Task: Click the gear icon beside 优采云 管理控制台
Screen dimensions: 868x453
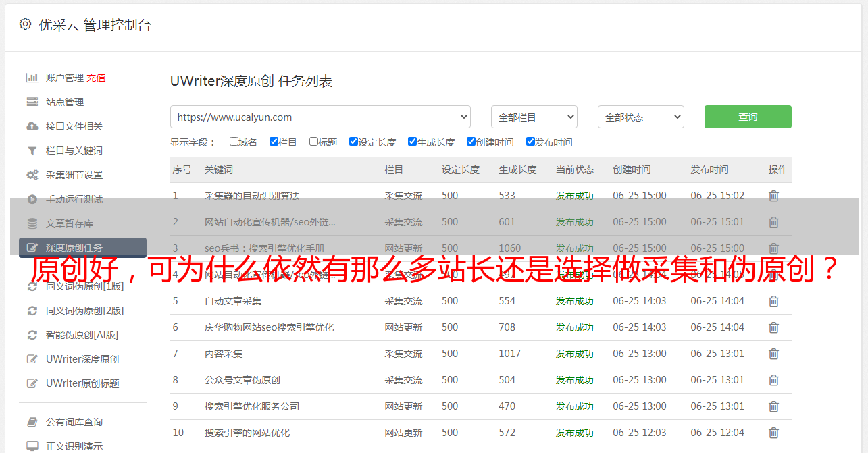Action: (x=25, y=24)
